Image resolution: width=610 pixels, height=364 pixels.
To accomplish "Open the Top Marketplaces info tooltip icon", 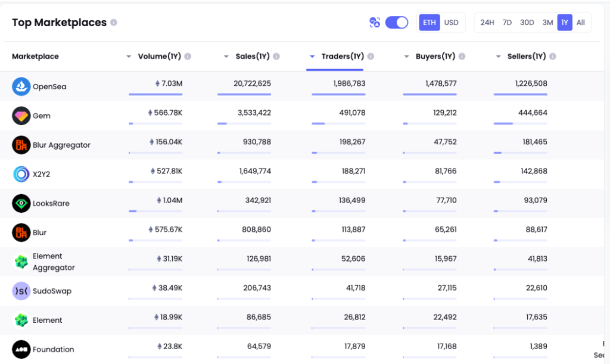I will click(114, 23).
